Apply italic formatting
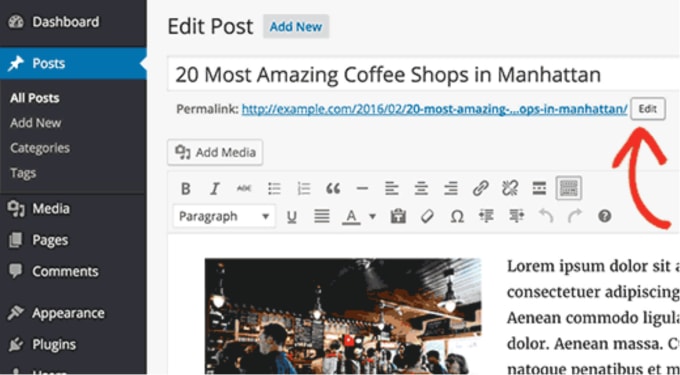 (215, 189)
